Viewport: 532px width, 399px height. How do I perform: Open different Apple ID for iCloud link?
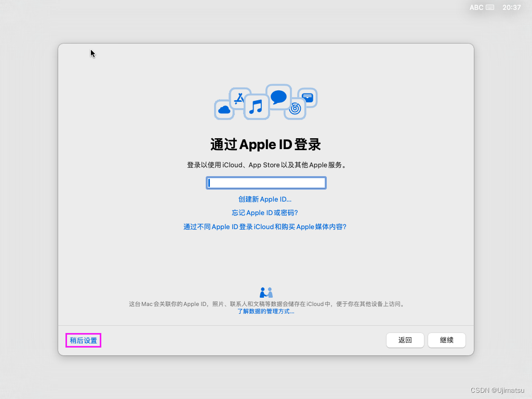point(264,227)
